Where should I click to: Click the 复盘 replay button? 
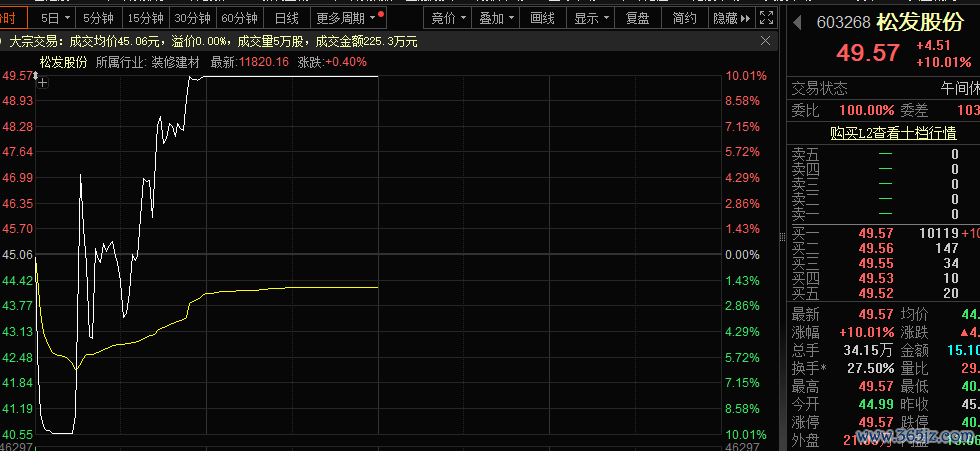click(x=638, y=18)
